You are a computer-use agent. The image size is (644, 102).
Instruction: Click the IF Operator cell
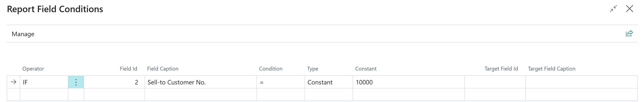tap(44, 82)
